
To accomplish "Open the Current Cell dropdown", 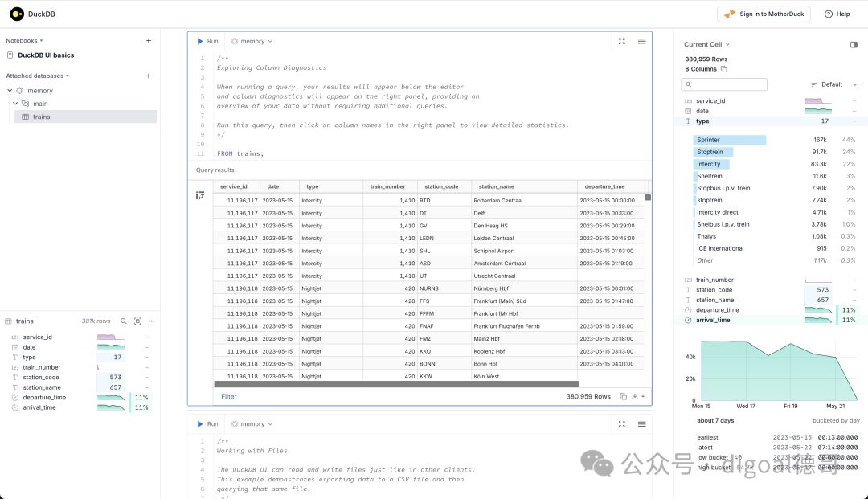I will 706,44.
